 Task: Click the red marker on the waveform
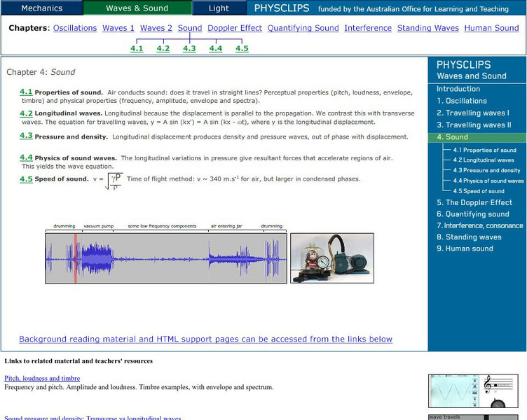point(75,257)
